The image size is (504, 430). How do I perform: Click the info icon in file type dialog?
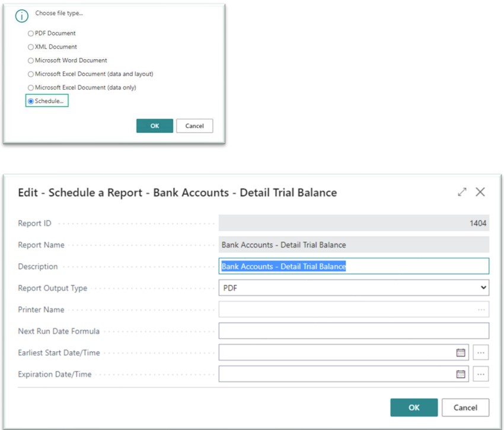[22, 16]
